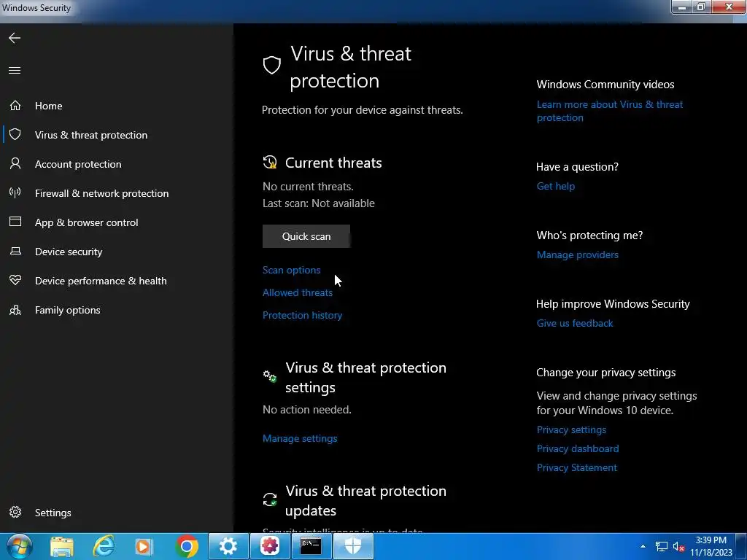Click 'Last scan: Not available' text
This screenshot has width=747, height=560.
[319, 203]
